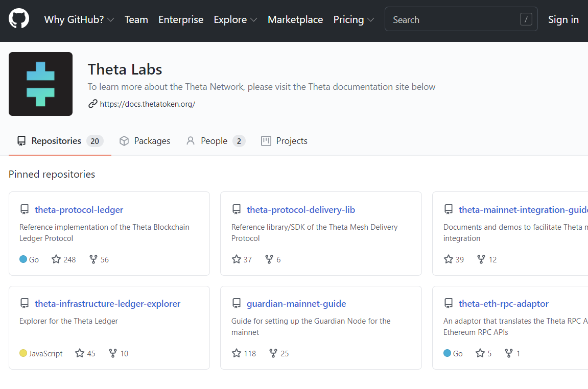Click repo icon next to guardian-mainnet-guide
The image size is (588, 389).
point(236,304)
